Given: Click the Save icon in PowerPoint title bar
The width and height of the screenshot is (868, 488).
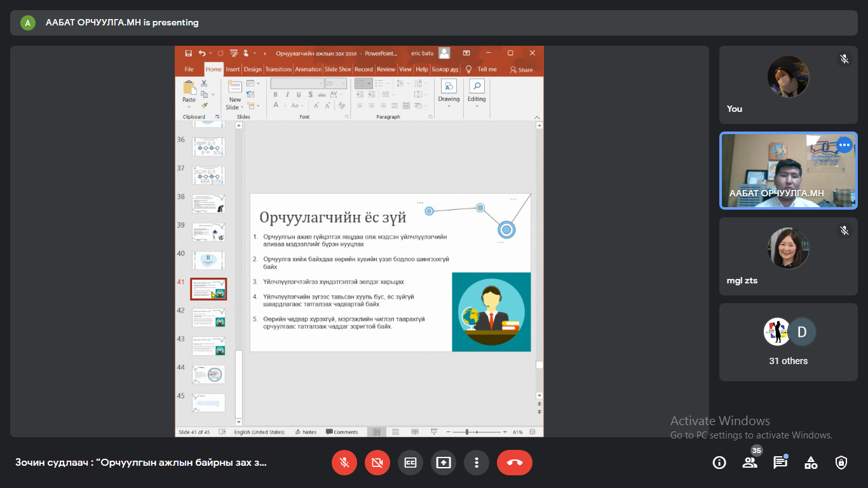Looking at the screenshot, I should point(188,53).
